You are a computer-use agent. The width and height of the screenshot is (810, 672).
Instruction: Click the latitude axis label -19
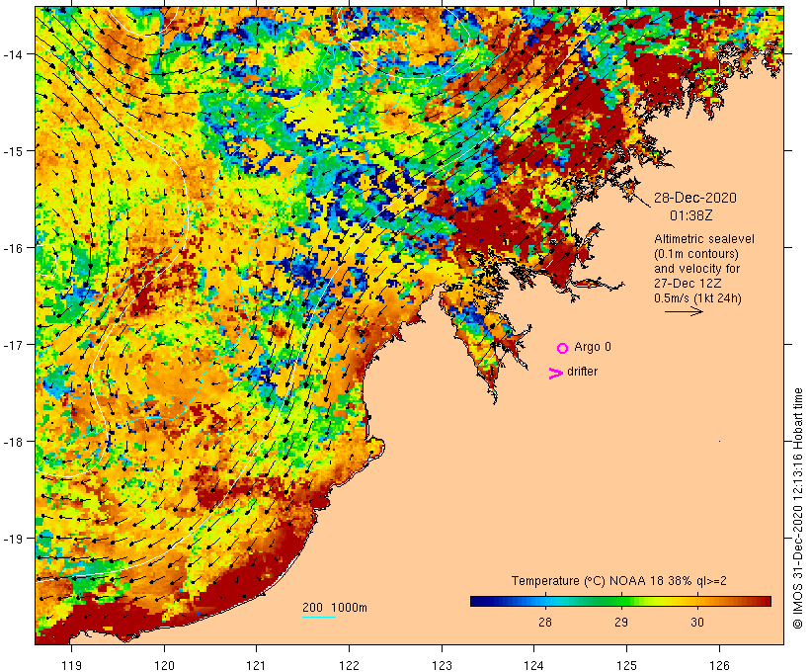point(13,539)
